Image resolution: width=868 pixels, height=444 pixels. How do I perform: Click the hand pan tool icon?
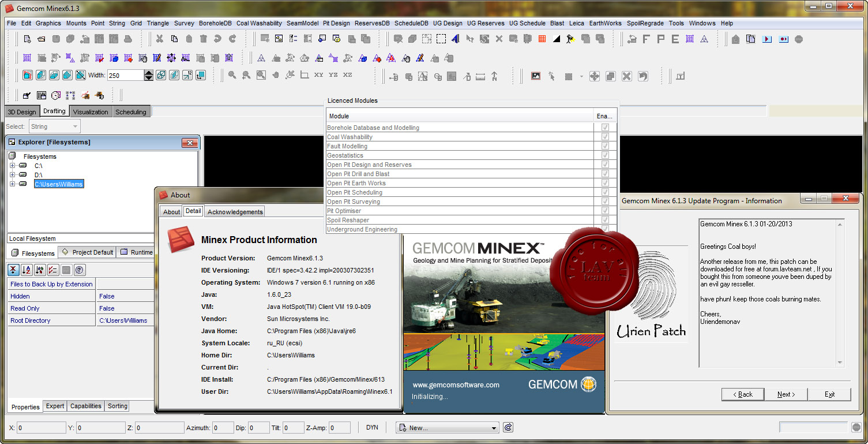(x=276, y=76)
